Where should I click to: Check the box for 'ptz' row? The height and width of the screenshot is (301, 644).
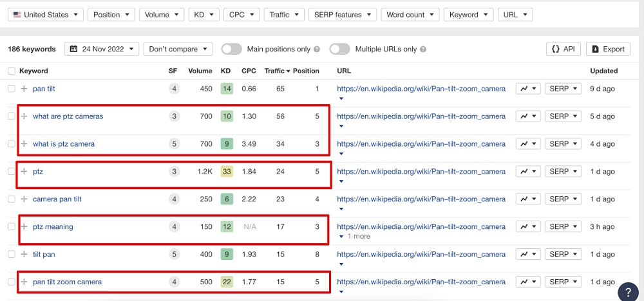pos(12,172)
